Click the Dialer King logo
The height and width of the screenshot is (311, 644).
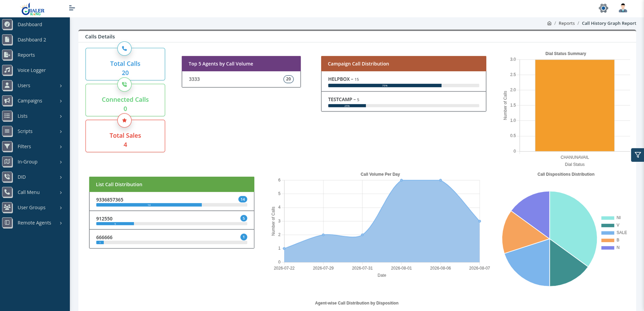pyautogui.click(x=33, y=9)
